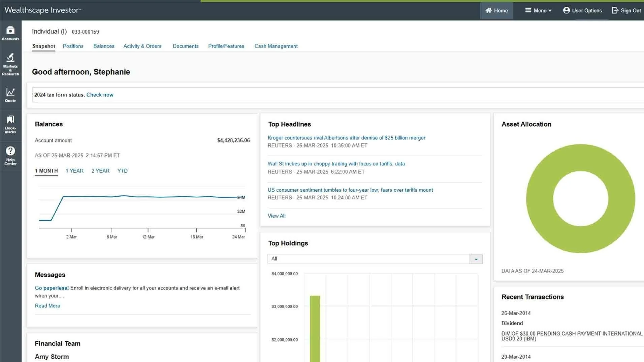Open the Activity & Orders tab

[x=142, y=46]
